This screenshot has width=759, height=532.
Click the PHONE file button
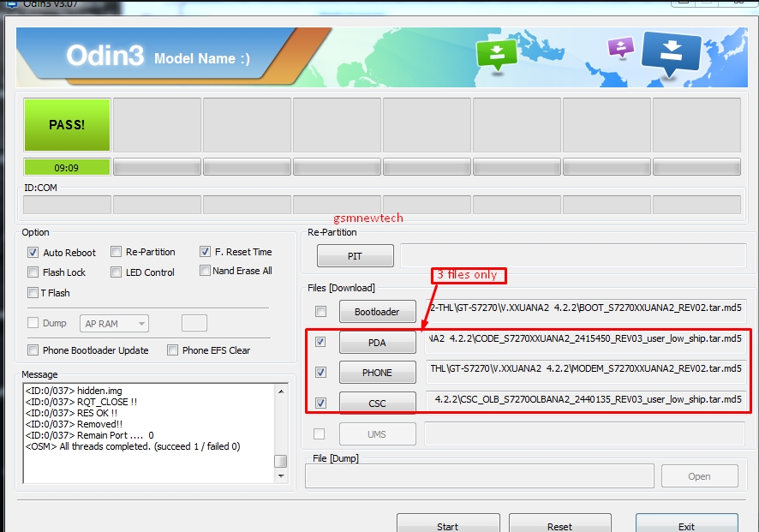[378, 373]
